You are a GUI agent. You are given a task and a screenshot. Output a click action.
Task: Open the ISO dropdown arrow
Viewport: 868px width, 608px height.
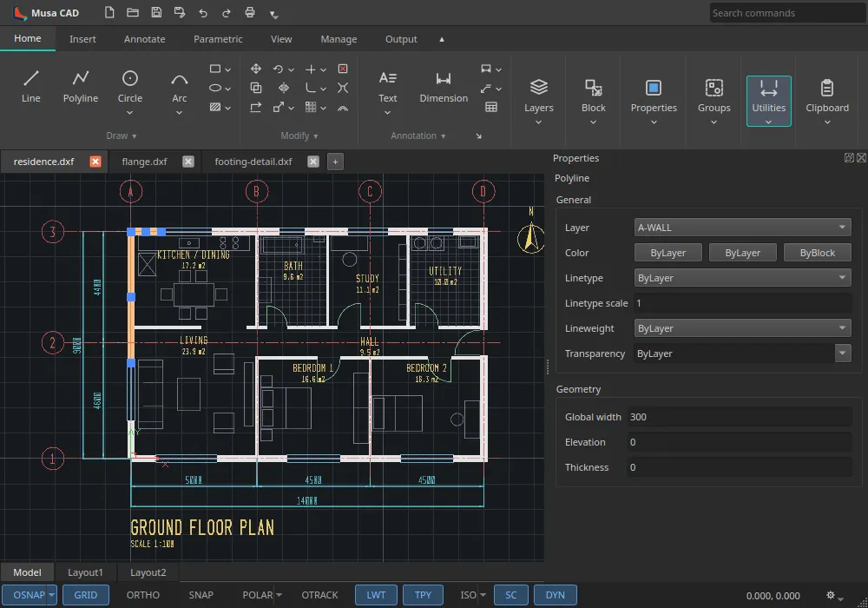(x=483, y=595)
